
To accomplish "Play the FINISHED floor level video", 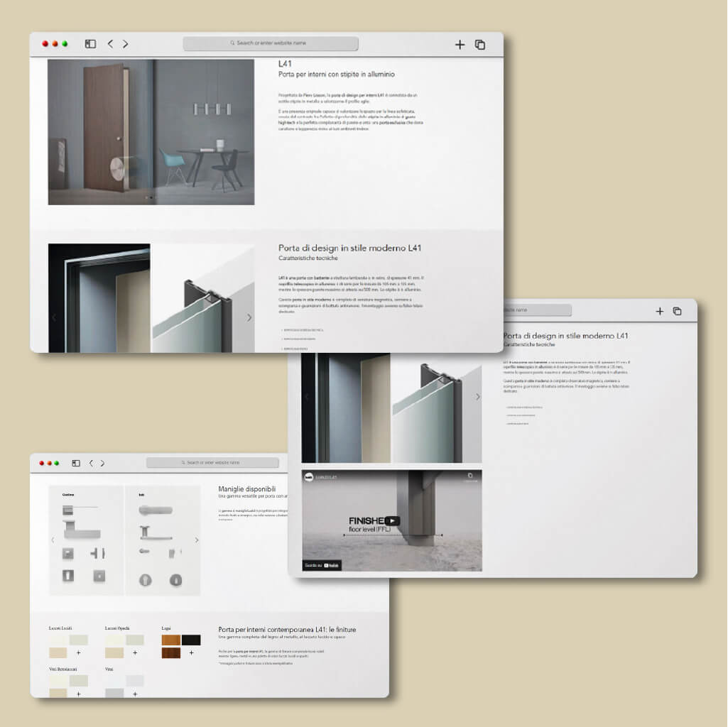I will [x=391, y=520].
